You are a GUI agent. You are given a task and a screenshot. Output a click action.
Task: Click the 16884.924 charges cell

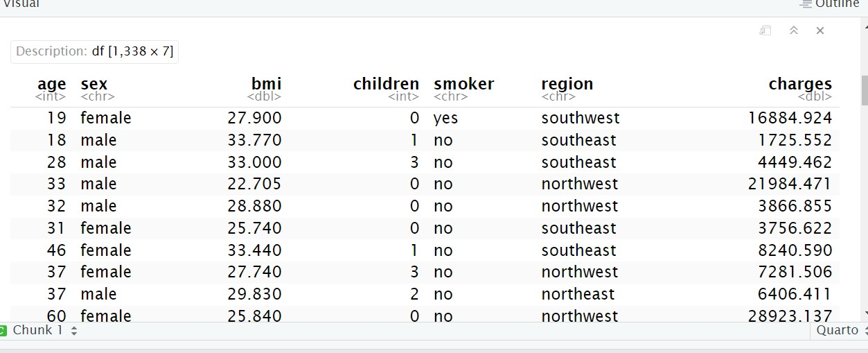click(790, 118)
